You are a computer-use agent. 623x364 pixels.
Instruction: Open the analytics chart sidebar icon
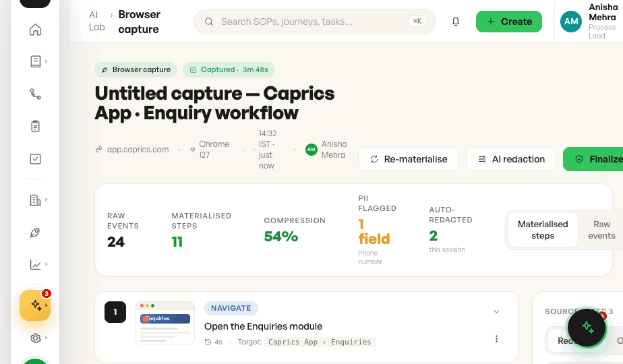pyautogui.click(x=35, y=265)
